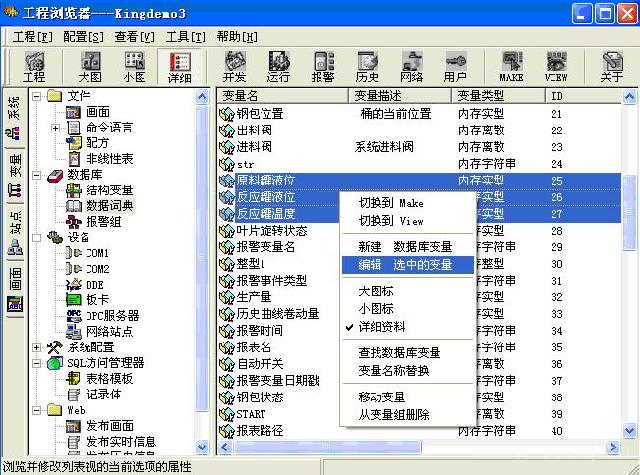Choose 移动变量 in context menu
Viewport: 640px width, 475px height.
[407, 397]
